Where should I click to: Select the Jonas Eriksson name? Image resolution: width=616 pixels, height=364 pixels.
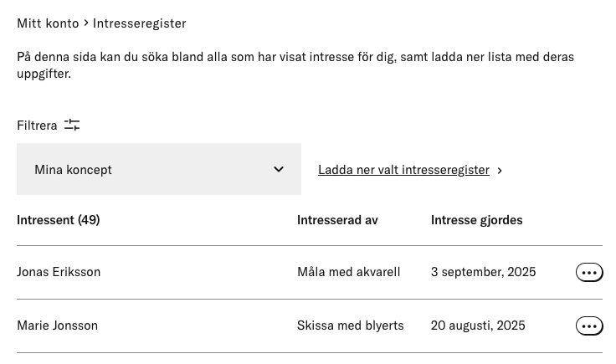[x=59, y=272]
